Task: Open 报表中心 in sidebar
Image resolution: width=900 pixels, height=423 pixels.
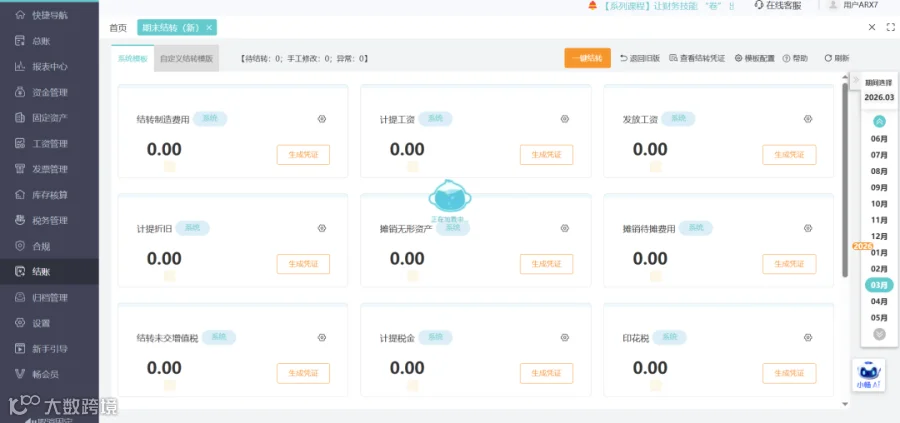Action: coord(49,67)
